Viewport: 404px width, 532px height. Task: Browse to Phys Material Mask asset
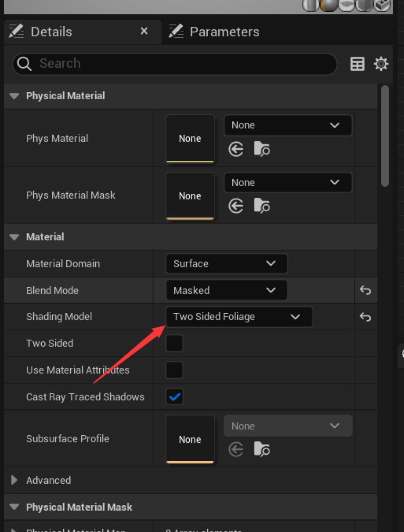[262, 206]
